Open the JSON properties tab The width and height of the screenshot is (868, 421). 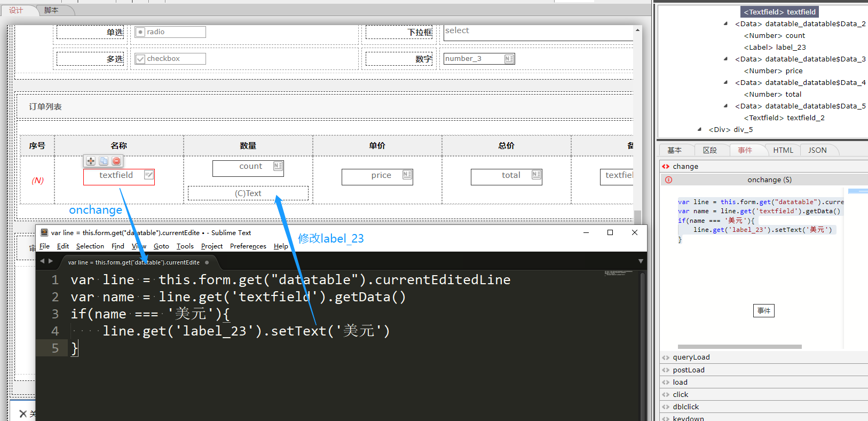[817, 150]
